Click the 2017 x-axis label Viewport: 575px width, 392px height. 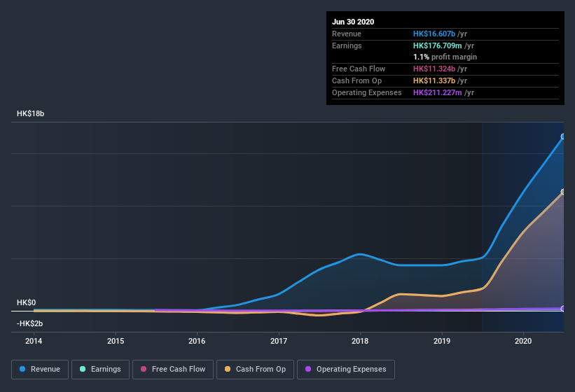click(279, 341)
